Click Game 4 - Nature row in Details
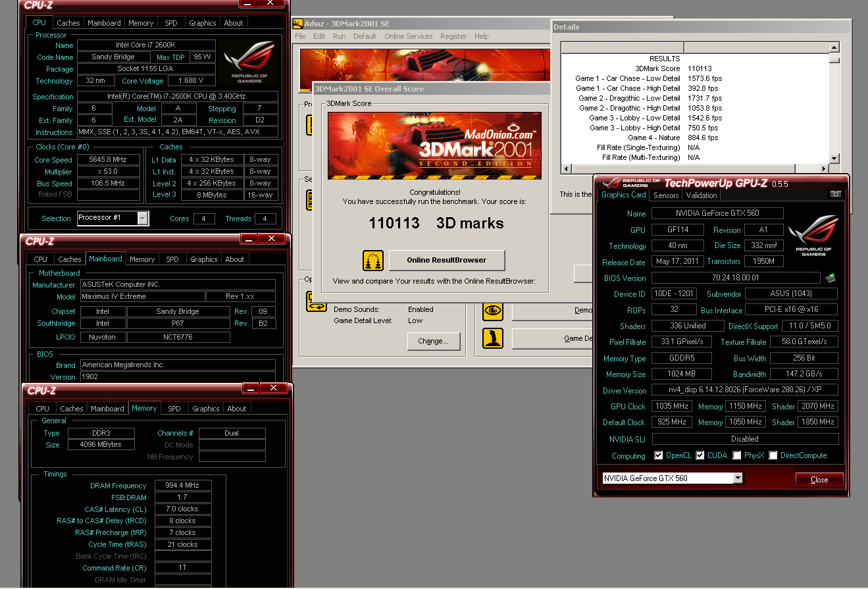 (x=694, y=138)
